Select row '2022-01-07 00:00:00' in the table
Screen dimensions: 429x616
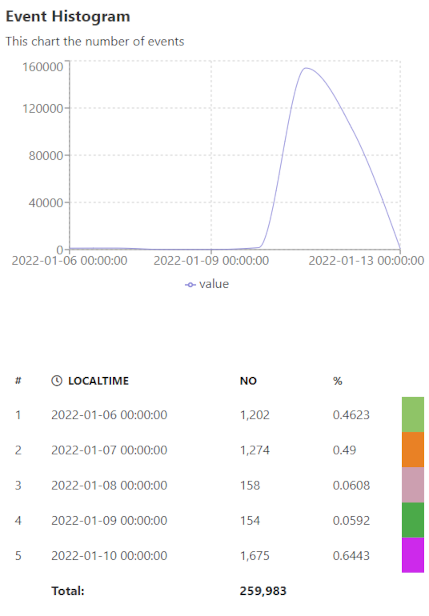click(x=212, y=450)
